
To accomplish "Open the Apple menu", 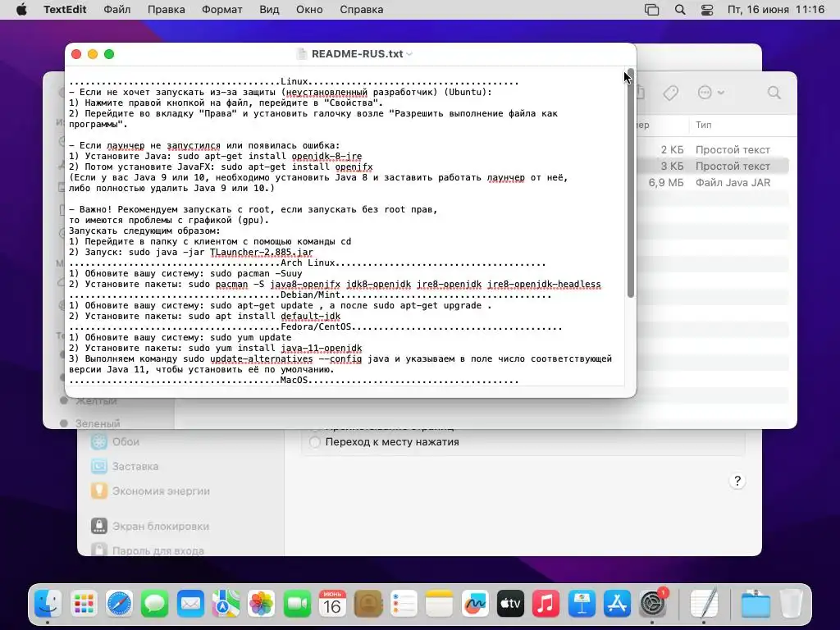I will click(x=21, y=10).
